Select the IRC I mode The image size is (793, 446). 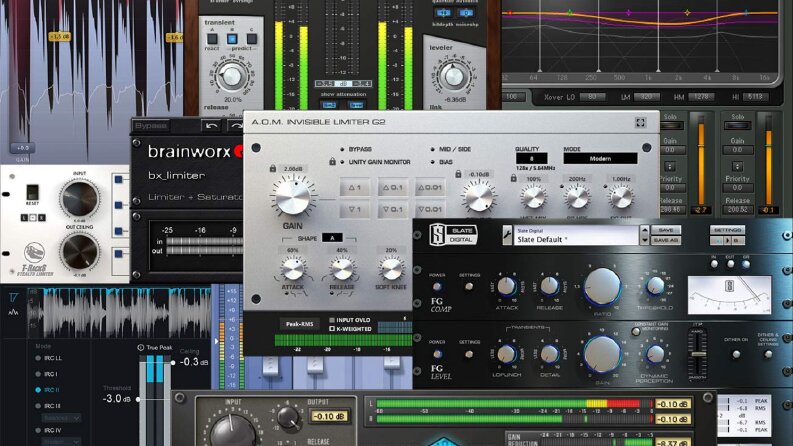pyautogui.click(x=38, y=374)
